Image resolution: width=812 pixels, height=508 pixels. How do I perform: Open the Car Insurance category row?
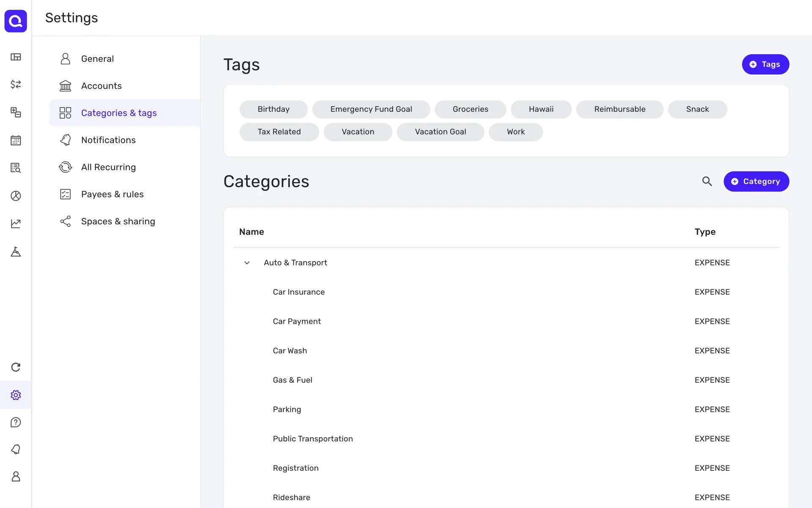pos(299,292)
